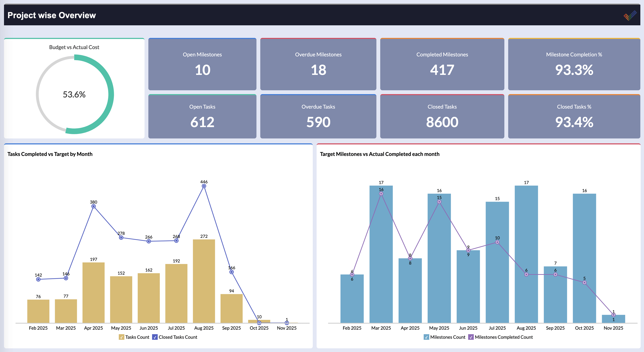Click the Tasks Completed vs Target chart title
This screenshot has width=644, height=352.
[50, 154]
